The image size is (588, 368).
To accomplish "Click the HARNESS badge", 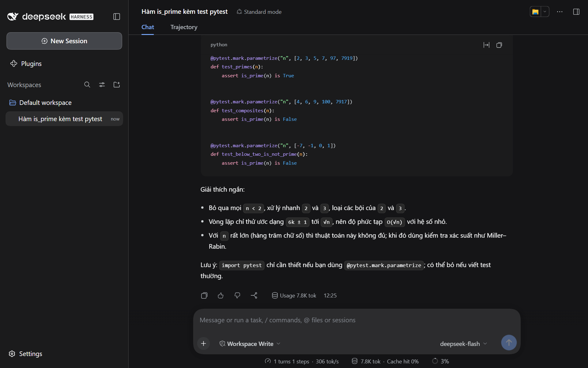I will coord(81,17).
